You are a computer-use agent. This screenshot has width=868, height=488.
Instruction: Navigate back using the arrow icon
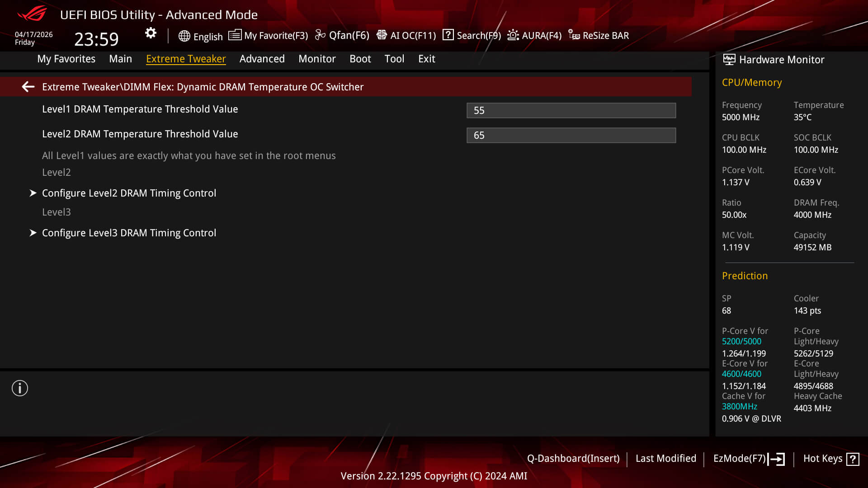[28, 86]
